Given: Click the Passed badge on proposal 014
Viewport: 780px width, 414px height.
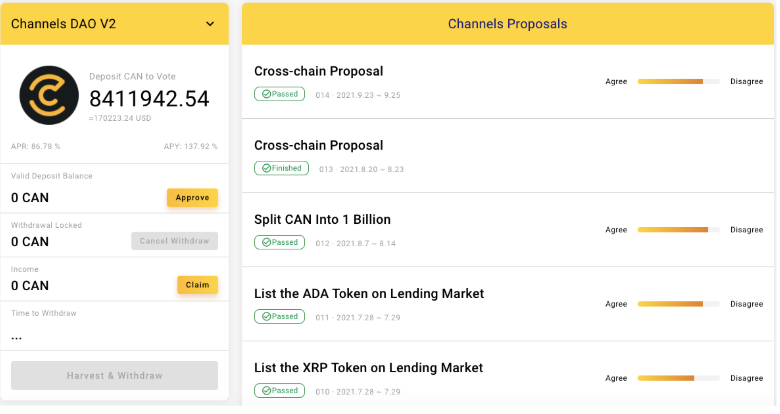Looking at the screenshot, I should [279, 94].
